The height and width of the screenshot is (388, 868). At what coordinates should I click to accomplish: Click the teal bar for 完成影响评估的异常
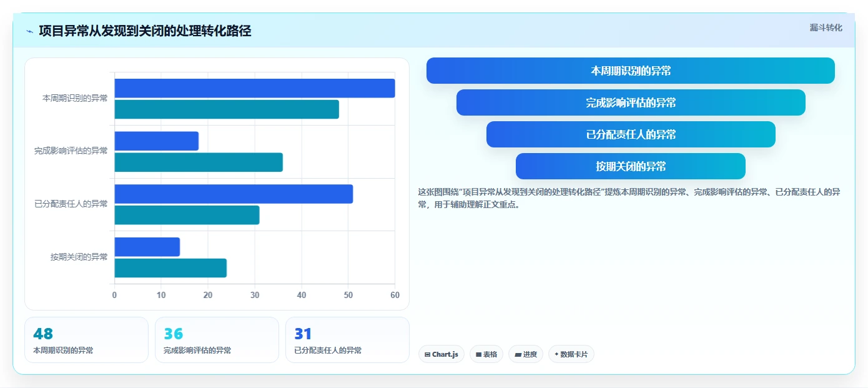pyautogui.click(x=199, y=162)
